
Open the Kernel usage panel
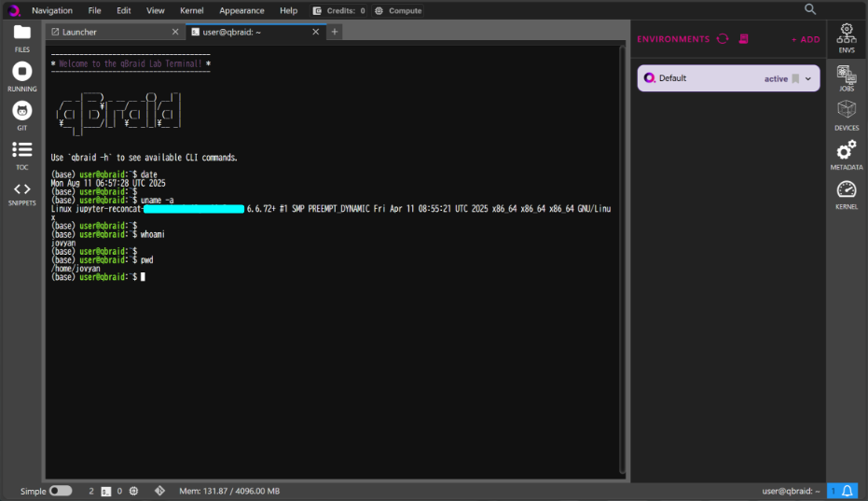[x=847, y=195]
